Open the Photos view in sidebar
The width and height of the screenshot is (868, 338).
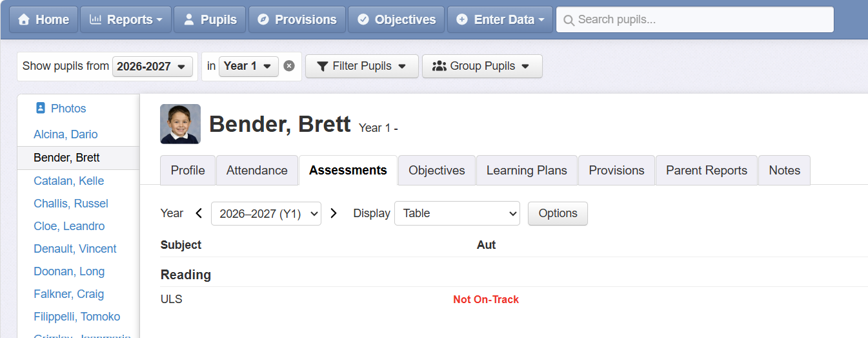point(61,109)
